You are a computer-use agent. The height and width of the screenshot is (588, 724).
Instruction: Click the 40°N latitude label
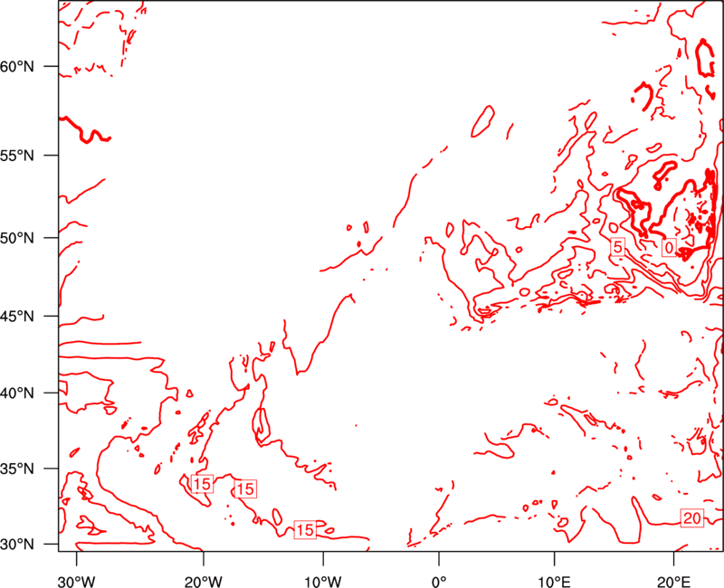click(x=17, y=394)
